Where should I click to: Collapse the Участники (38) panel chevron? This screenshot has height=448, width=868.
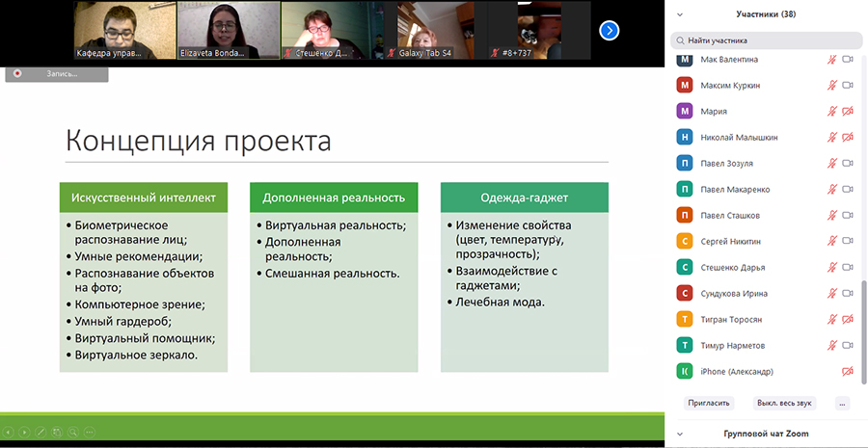pos(680,15)
